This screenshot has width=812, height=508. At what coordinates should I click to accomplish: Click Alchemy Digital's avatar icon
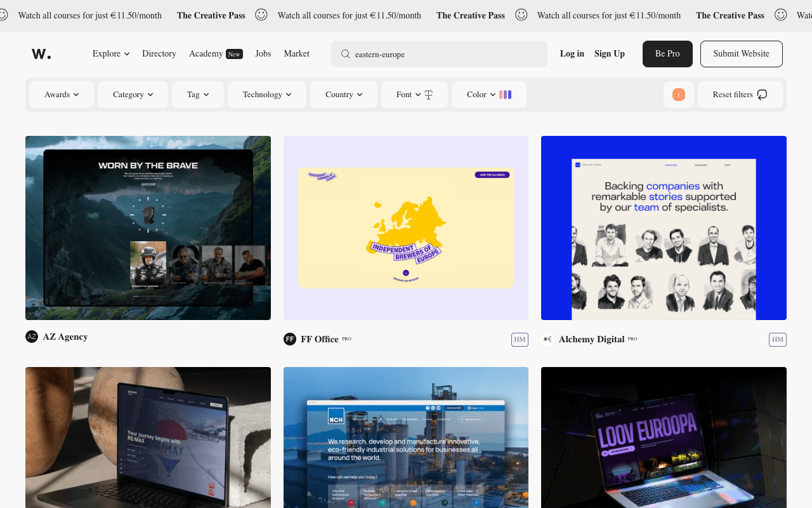coord(547,339)
